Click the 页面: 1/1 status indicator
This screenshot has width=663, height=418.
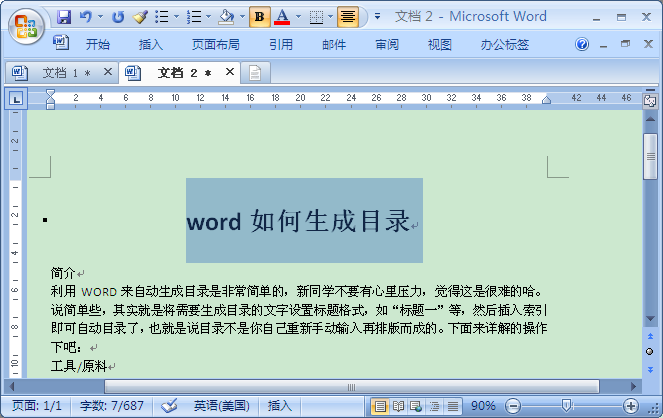37,406
